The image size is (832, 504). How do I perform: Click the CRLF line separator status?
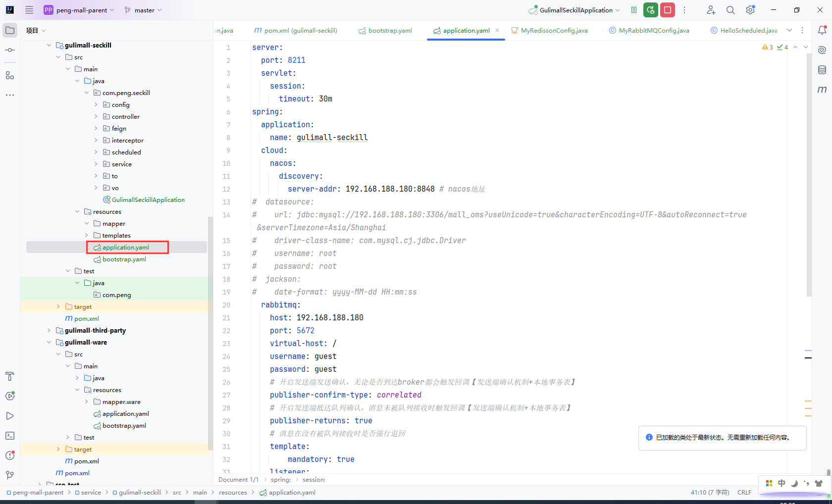pyautogui.click(x=744, y=493)
